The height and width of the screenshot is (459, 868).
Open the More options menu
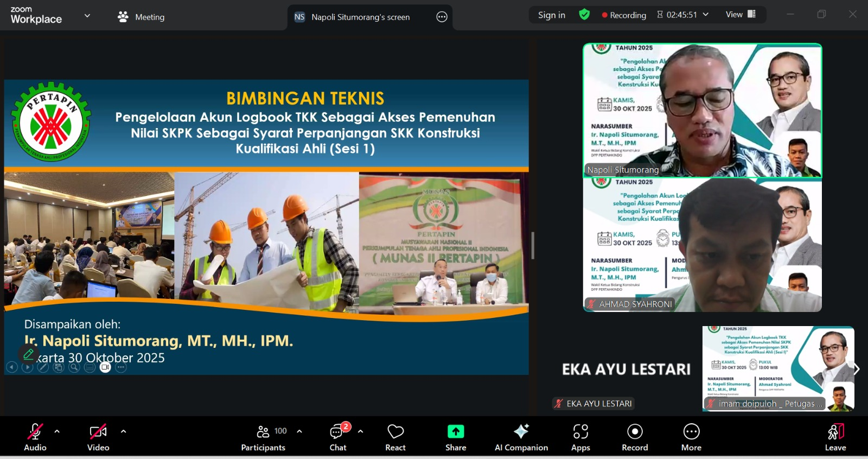point(691,436)
